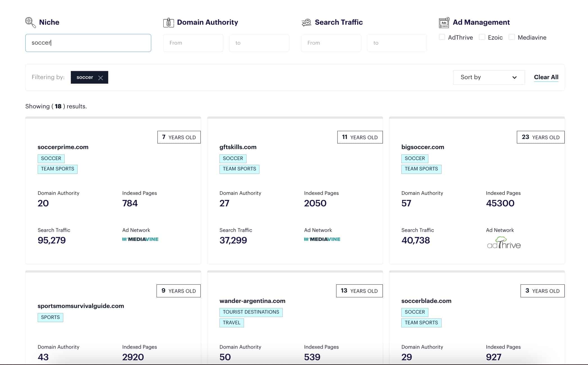Remove the soccer filter tag with X

(x=101, y=78)
